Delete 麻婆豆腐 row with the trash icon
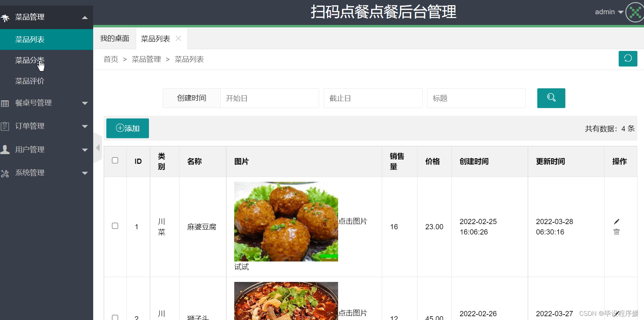The height and width of the screenshot is (320, 644). pyautogui.click(x=616, y=232)
